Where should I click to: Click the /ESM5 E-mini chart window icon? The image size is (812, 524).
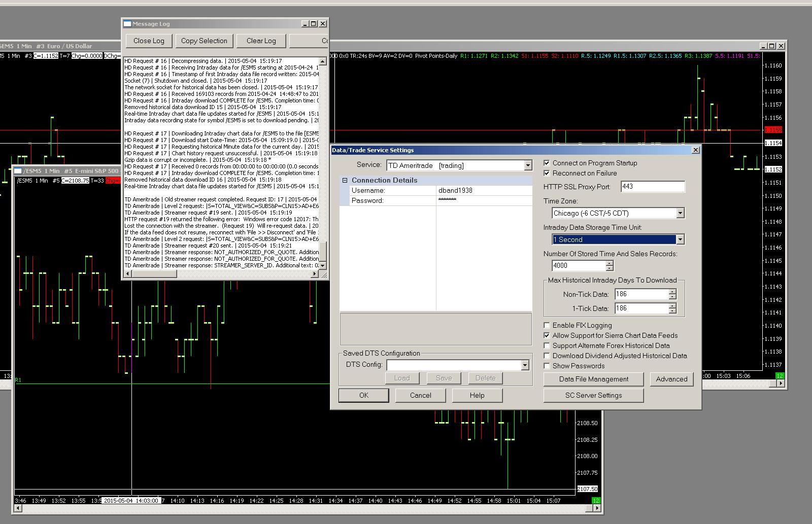click(x=18, y=171)
